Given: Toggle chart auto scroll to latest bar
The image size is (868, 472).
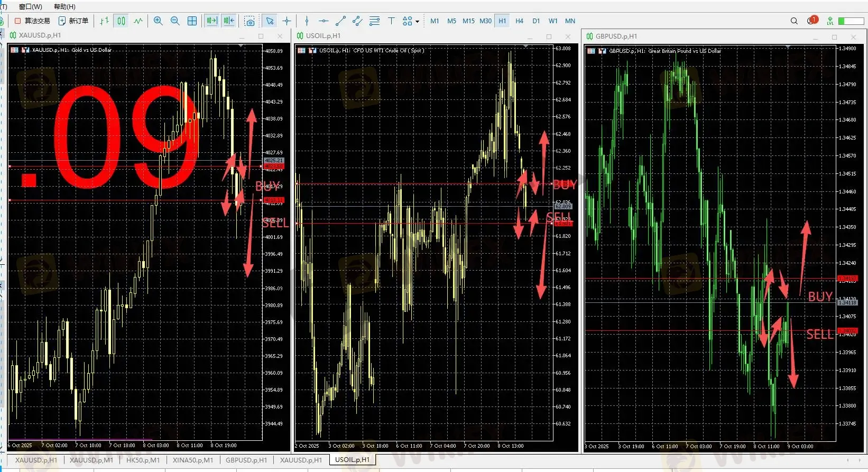Looking at the screenshot, I should (211, 21).
